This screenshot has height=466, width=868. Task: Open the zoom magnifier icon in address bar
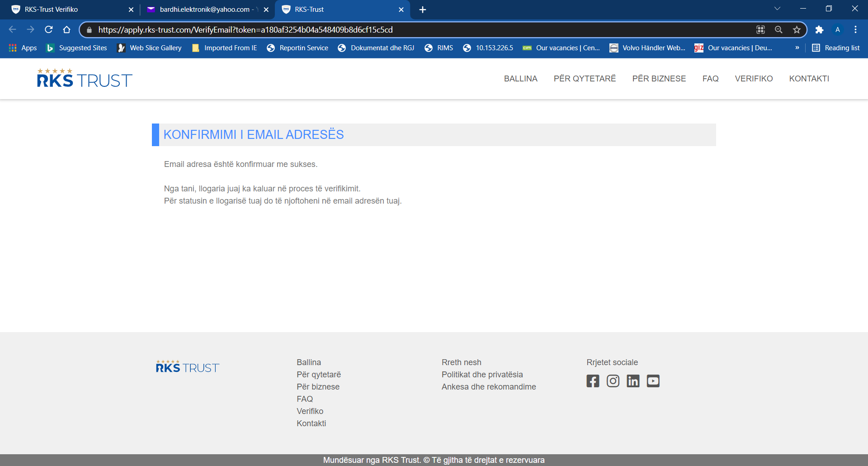778,30
